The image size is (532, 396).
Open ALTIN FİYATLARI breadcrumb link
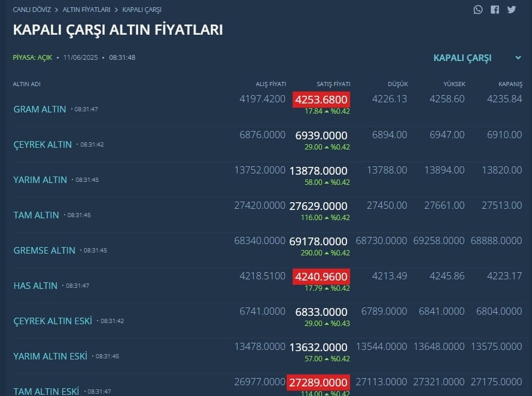[x=87, y=10]
